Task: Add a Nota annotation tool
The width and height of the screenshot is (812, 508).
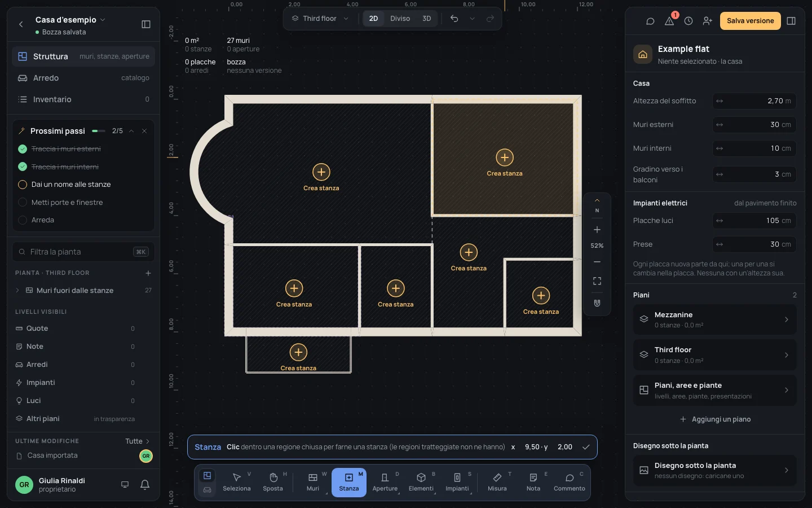Action: click(533, 483)
